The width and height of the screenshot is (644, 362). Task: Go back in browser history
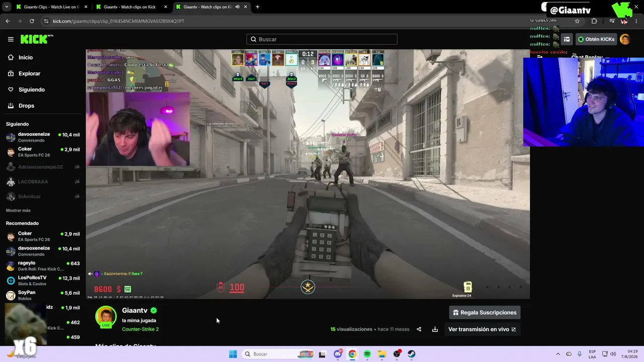pyautogui.click(x=8, y=21)
